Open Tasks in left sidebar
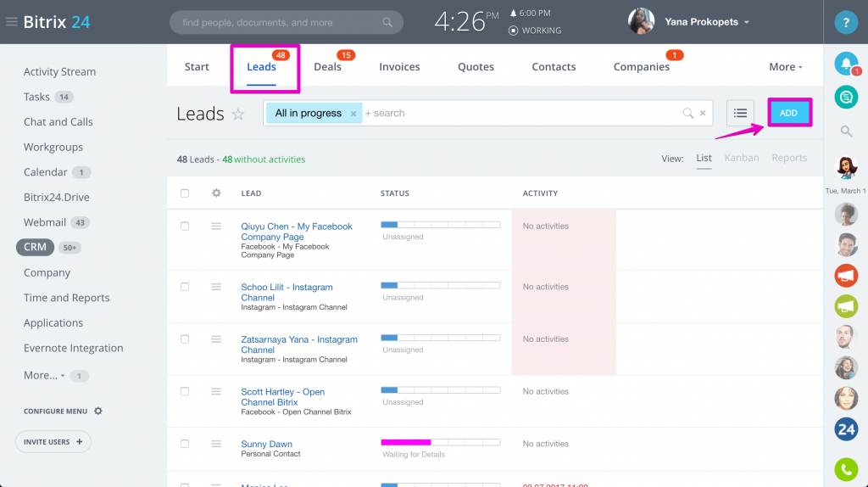Screen dimensions: 868x487 click(x=36, y=97)
